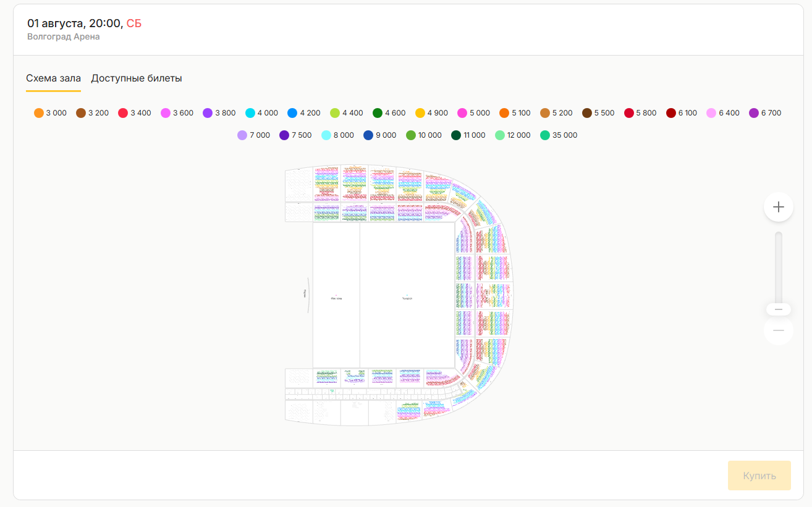Click the Волгоград Арена venue name
The width and height of the screenshot is (812, 507).
[x=64, y=37]
